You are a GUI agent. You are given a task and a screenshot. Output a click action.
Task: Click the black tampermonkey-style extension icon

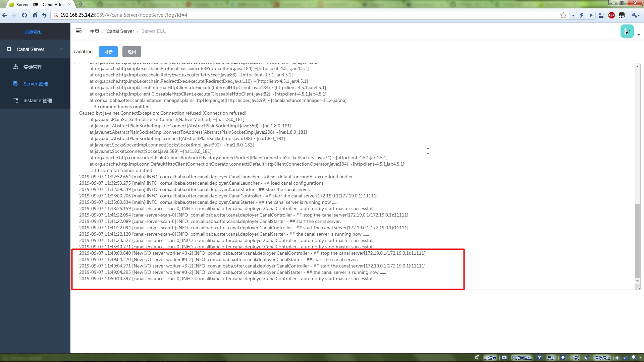pos(622,15)
